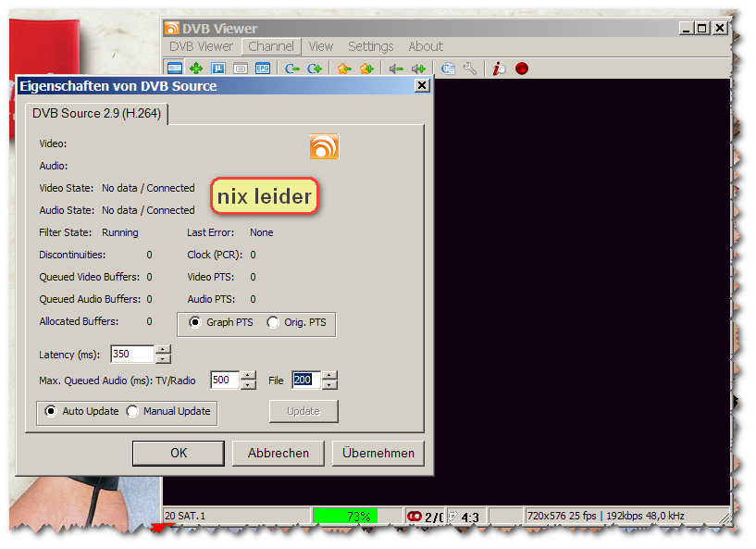
Task: Select the Manual Update radio button
Action: pyautogui.click(x=132, y=411)
